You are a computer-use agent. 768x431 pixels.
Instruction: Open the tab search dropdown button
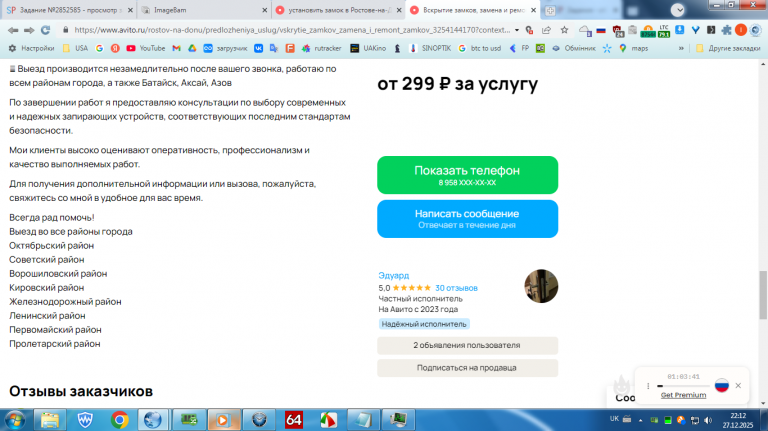point(677,10)
